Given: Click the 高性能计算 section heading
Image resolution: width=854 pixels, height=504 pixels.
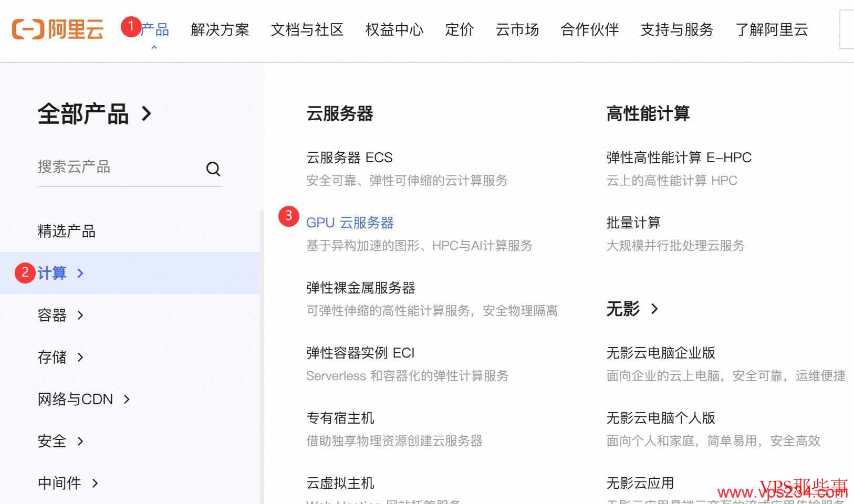Looking at the screenshot, I should (x=648, y=113).
